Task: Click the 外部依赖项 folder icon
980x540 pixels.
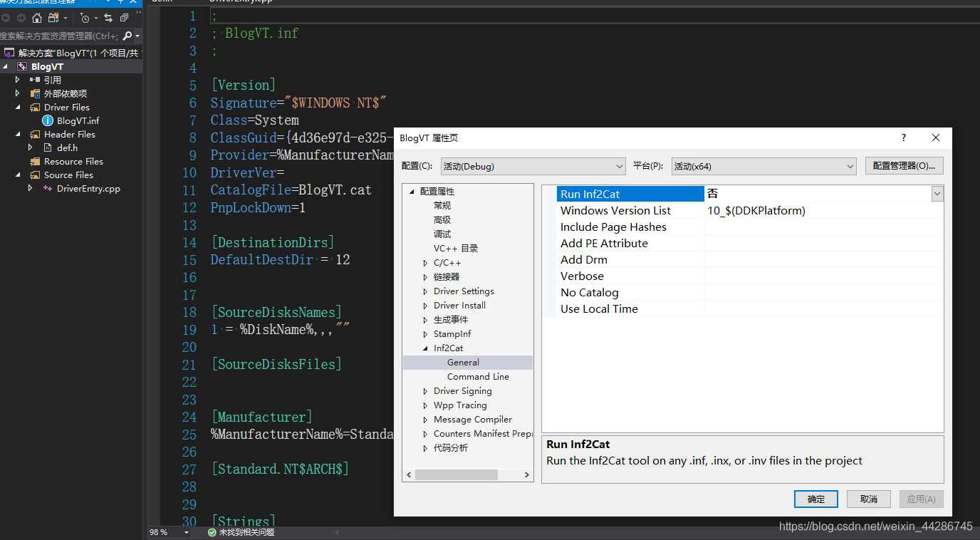Action: tap(36, 93)
